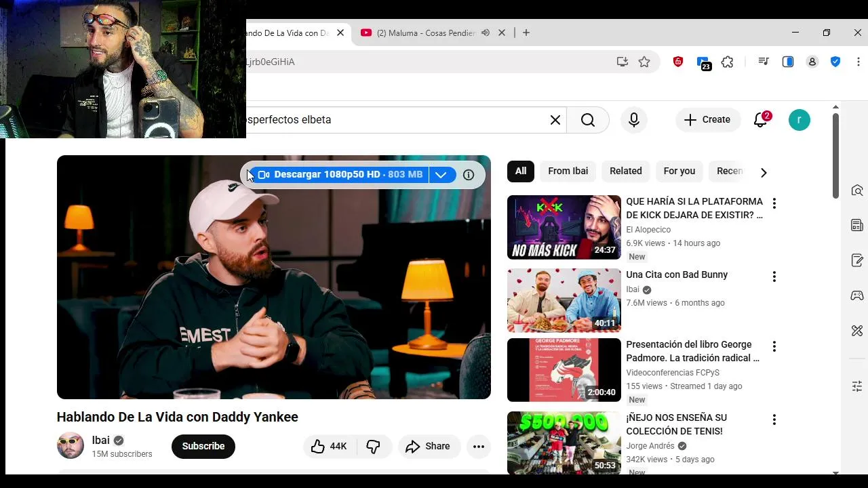Open Ibai channel avatar
Screen dimensions: 868x488
(71, 446)
